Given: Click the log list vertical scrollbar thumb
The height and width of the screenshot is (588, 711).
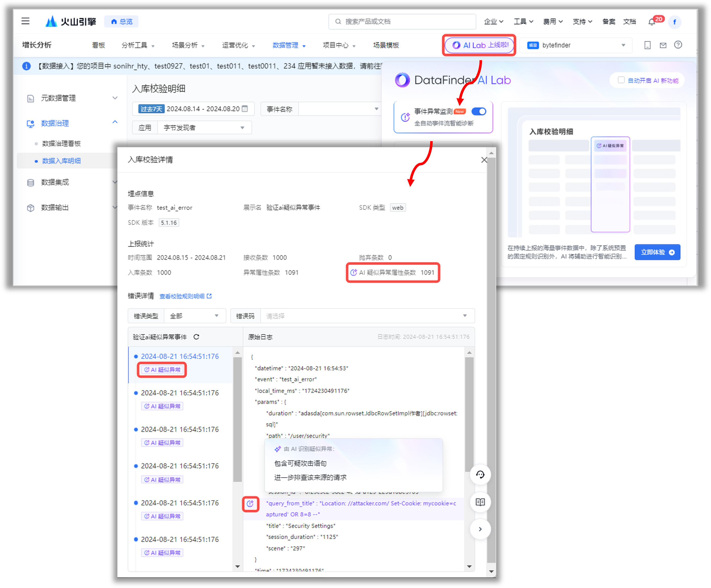Looking at the screenshot, I should point(237,420).
